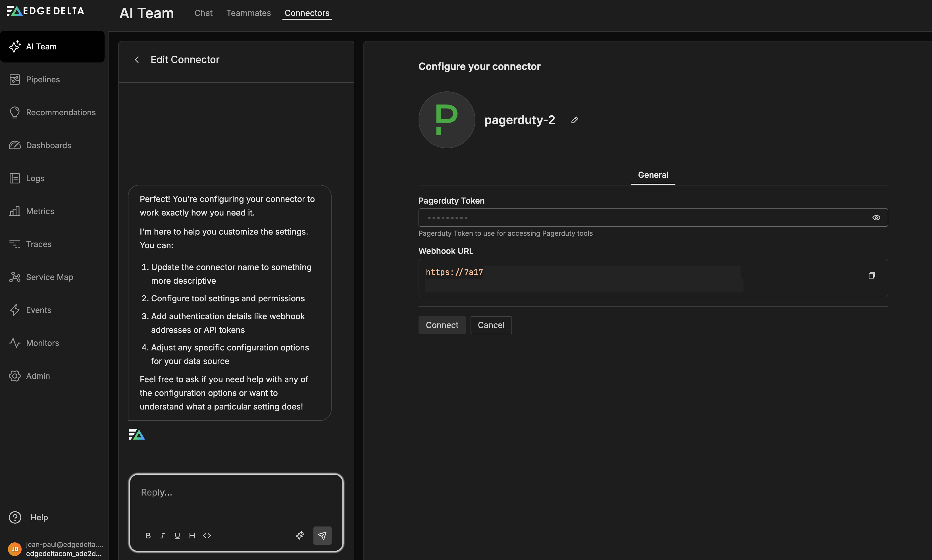The height and width of the screenshot is (560, 932).
Task: Open the Help menu
Action: tap(39, 517)
